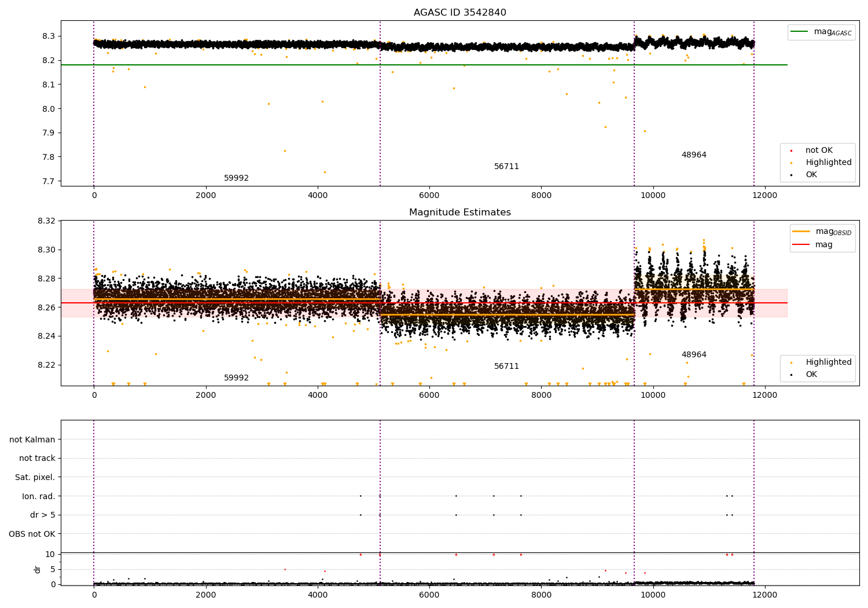Click y-axis tick 7.7 in the AGASC plot
This screenshot has height=608, width=868.
point(49,182)
